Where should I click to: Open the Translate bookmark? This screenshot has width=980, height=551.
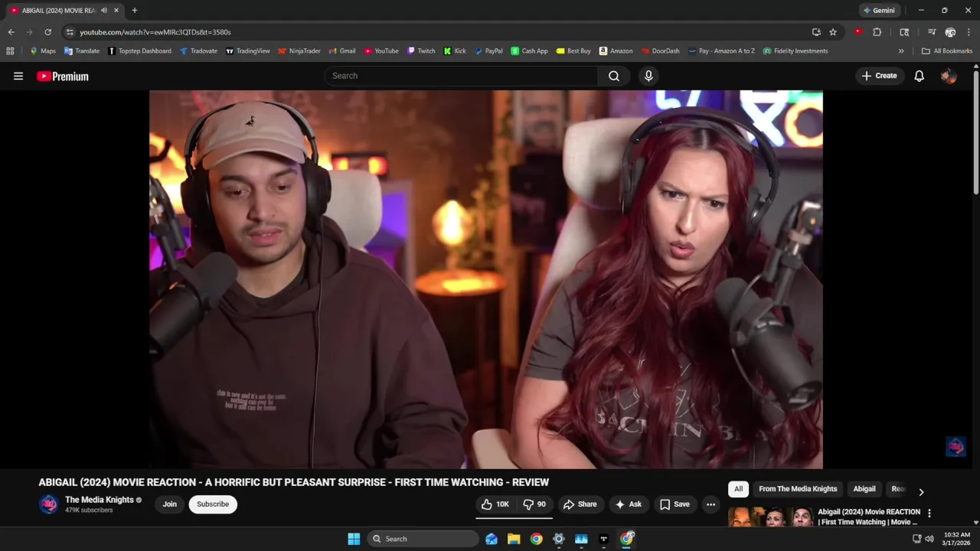[82, 51]
